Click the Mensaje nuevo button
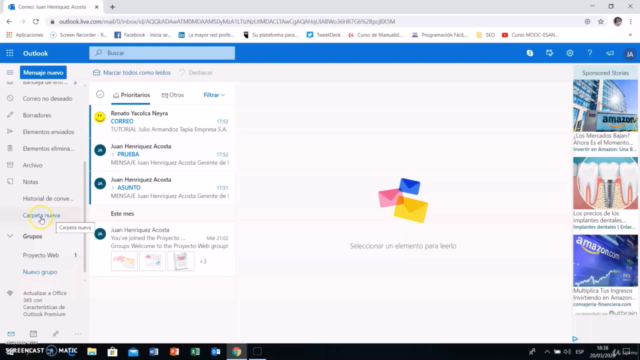The width and height of the screenshot is (640, 360). (x=43, y=73)
